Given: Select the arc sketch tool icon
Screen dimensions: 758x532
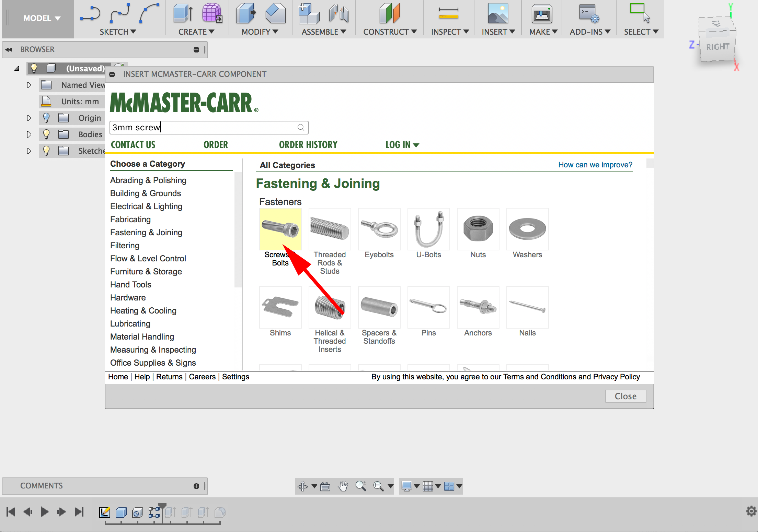Looking at the screenshot, I should pyautogui.click(x=149, y=14).
